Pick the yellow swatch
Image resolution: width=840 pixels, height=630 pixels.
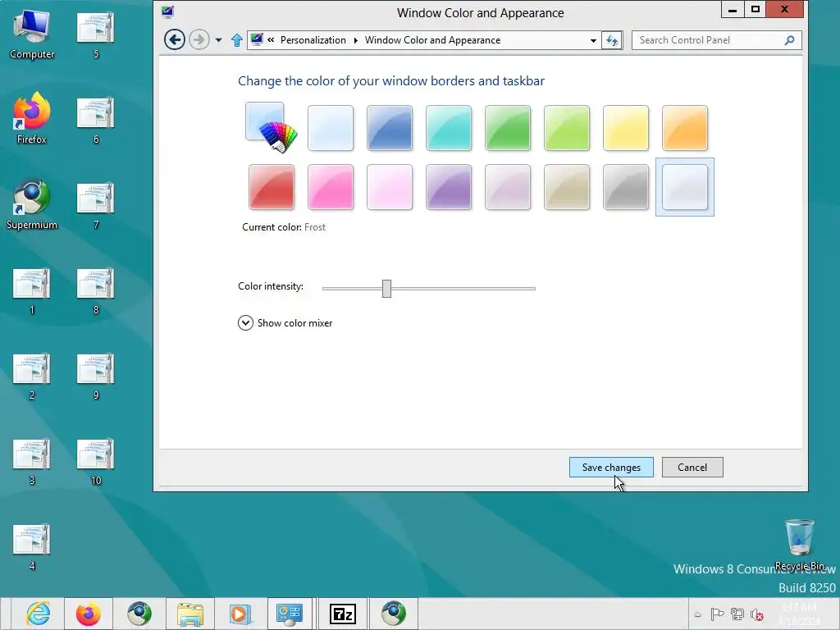pos(626,128)
